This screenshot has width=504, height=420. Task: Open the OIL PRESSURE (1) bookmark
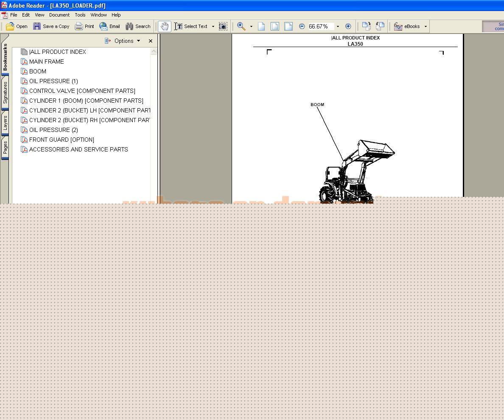tap(54, 81)
